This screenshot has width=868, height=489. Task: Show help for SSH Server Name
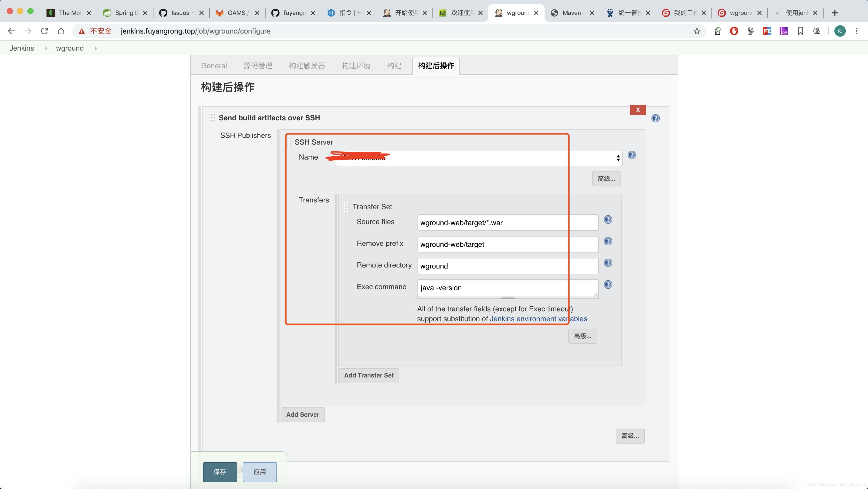(x=632, y=155)
